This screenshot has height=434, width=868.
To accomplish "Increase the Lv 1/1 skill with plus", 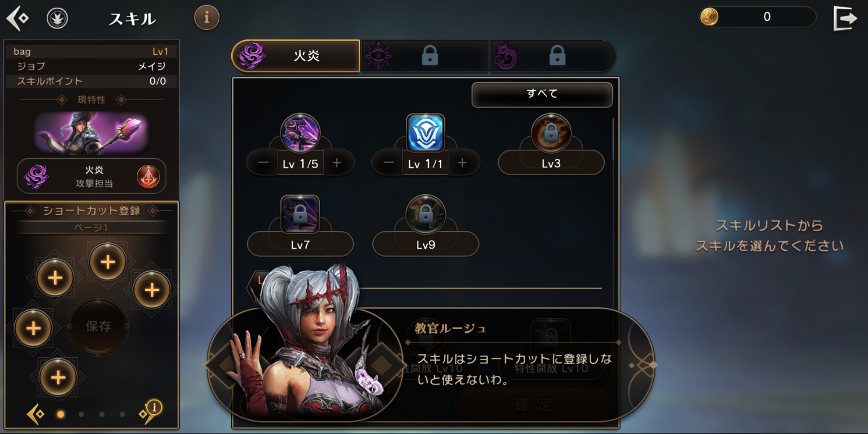I will (x=462, y=163).
